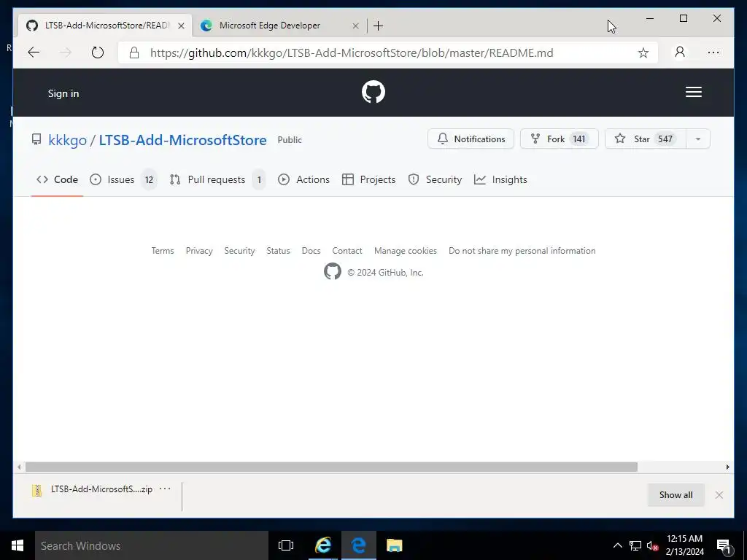Open the Insights tab
The image size is (747, 560).
[500, 179]
